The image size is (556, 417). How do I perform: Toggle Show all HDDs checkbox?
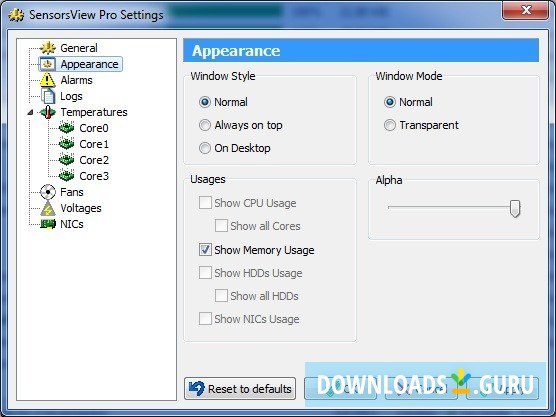[221, 295]
